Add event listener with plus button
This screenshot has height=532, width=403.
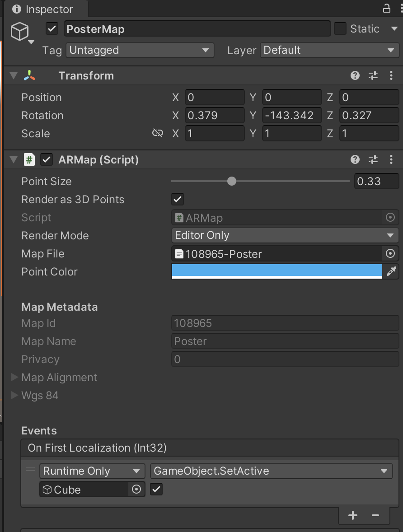[x=353, y=515]
